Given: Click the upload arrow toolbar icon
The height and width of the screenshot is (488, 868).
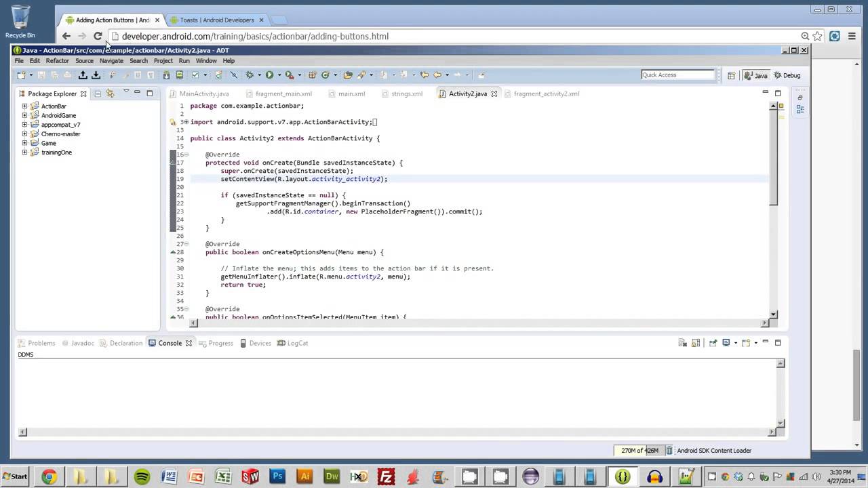Looking at the screenshot, I should pyautogui.click(x=83, y=75).
